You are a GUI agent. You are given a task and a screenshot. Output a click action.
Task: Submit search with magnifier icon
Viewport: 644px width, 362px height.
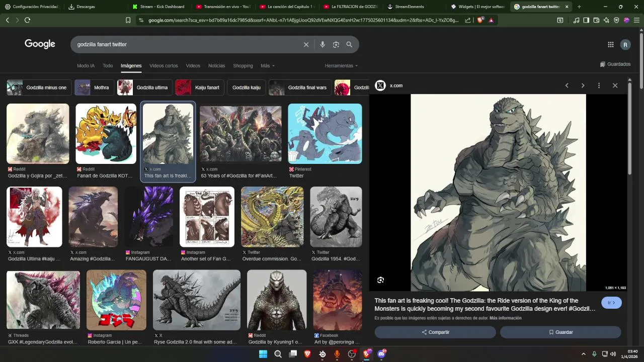349,45
